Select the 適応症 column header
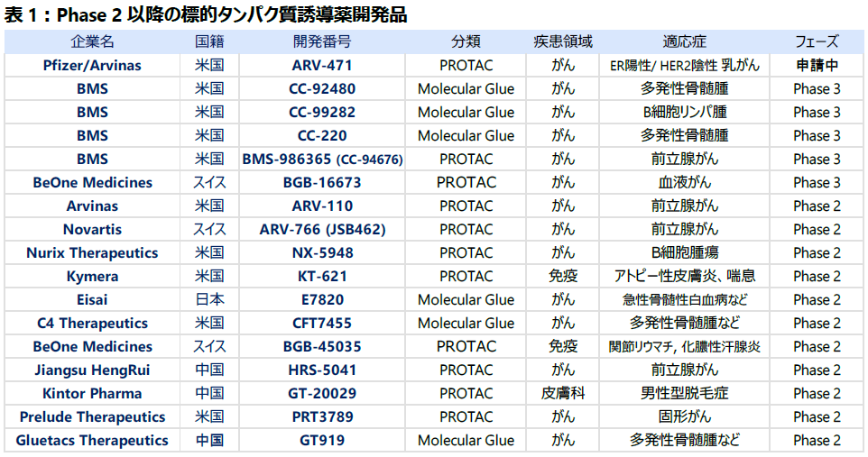Image resolution: width=868 pixels, height=457 pixels. click(x=684, y=42)
